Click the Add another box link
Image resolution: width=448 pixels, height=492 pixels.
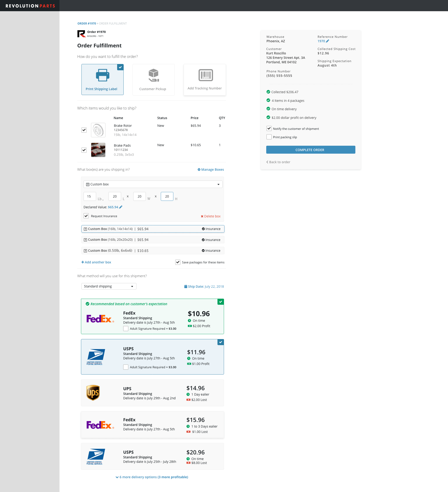pyautogui.click(x=96, y=262)
